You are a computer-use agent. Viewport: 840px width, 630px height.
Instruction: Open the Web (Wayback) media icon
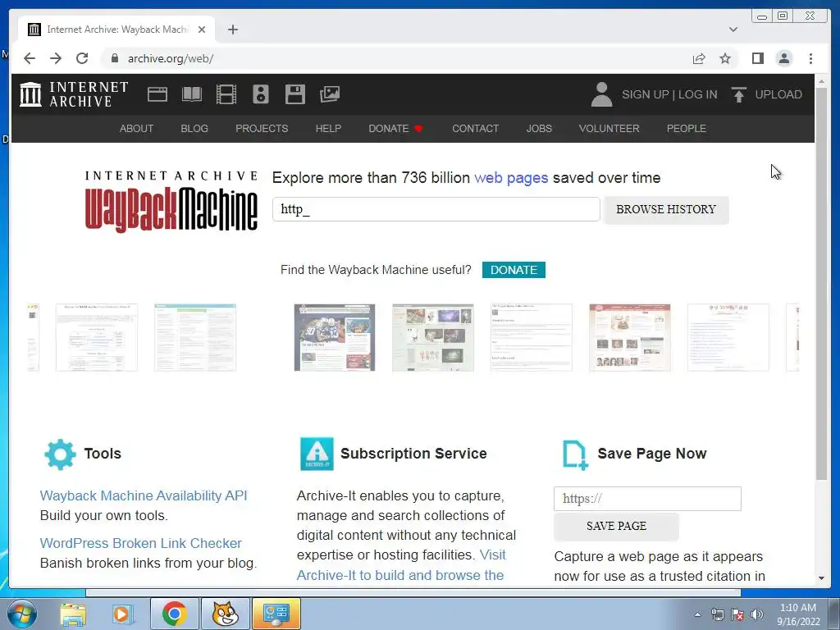pyautogui.click(x=157, y=94)
